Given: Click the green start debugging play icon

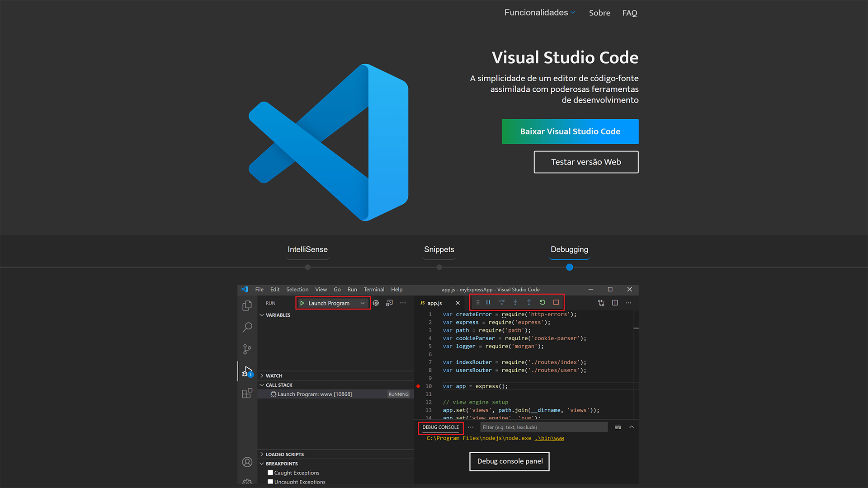Looking at the screenshot, I should pyautogui.click(x=302, y=303).
